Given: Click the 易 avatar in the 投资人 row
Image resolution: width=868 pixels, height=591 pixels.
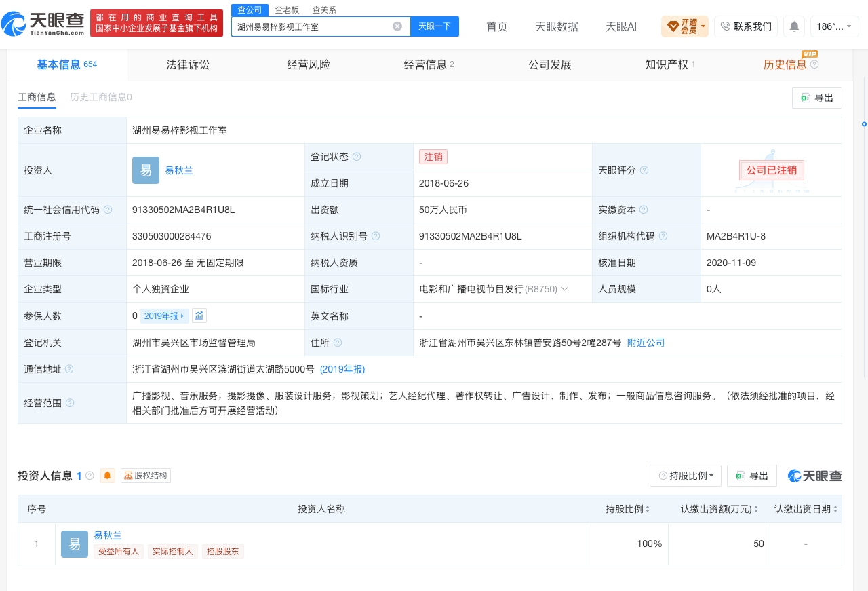Looking at the screenshot, I should point(146,170).
